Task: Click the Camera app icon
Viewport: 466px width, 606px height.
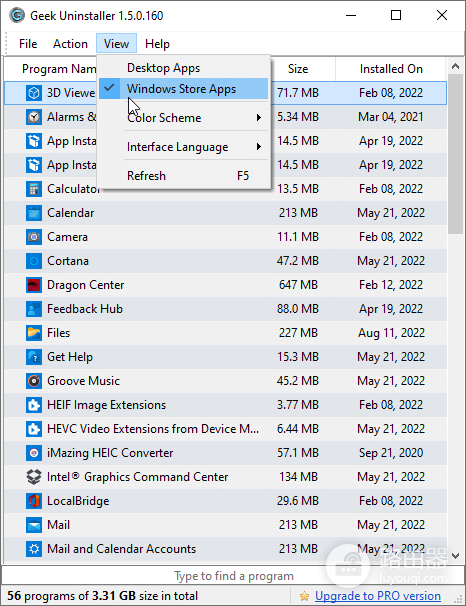Action: (34, 237)
